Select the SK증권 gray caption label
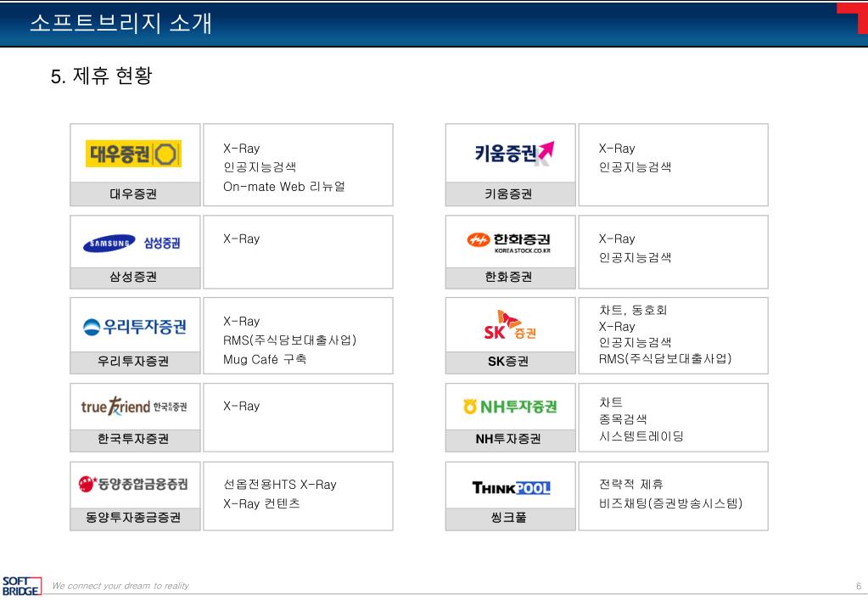Image resolution: width=868 pixels, height=601 pixels. pyautogui.click(x=511, y=362)
